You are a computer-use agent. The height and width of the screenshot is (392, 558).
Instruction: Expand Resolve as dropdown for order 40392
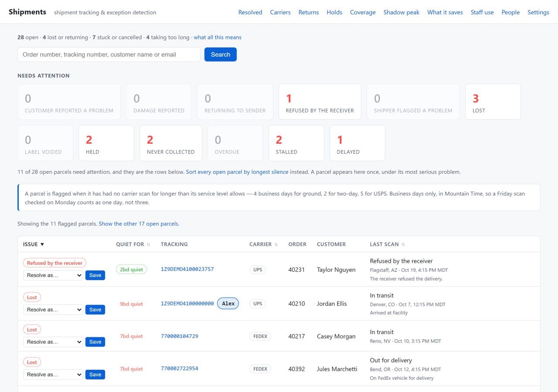(53, 375)
